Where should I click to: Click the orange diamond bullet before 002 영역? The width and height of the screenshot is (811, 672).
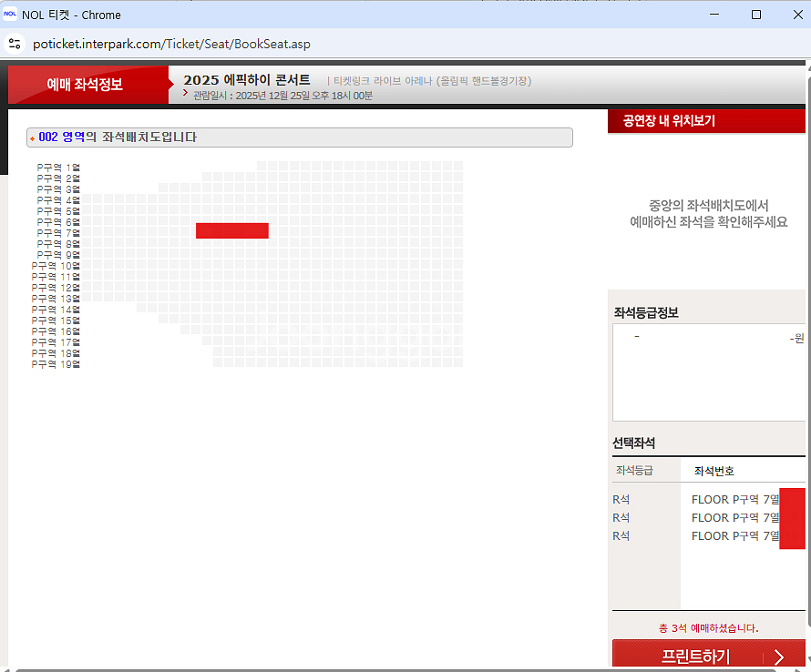pyautogui.click(x=33, y=138)
